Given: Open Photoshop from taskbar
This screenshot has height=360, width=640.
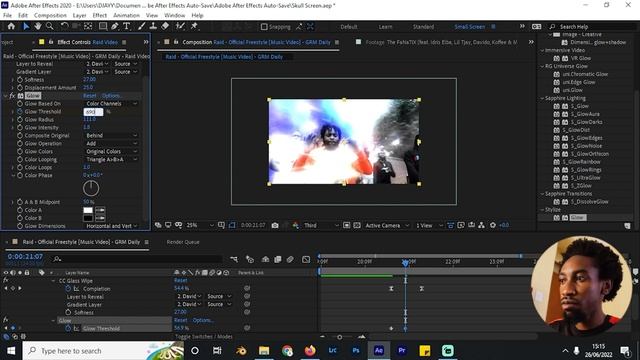Looking at the screenshot, I should click(x=356, y=351).
